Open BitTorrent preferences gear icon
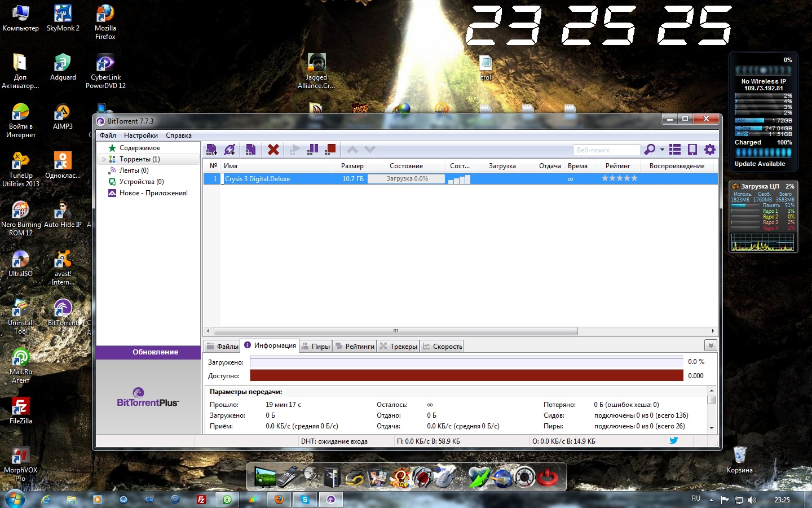Viewport: 812px width, 508px height. click(x=710, y=150)
